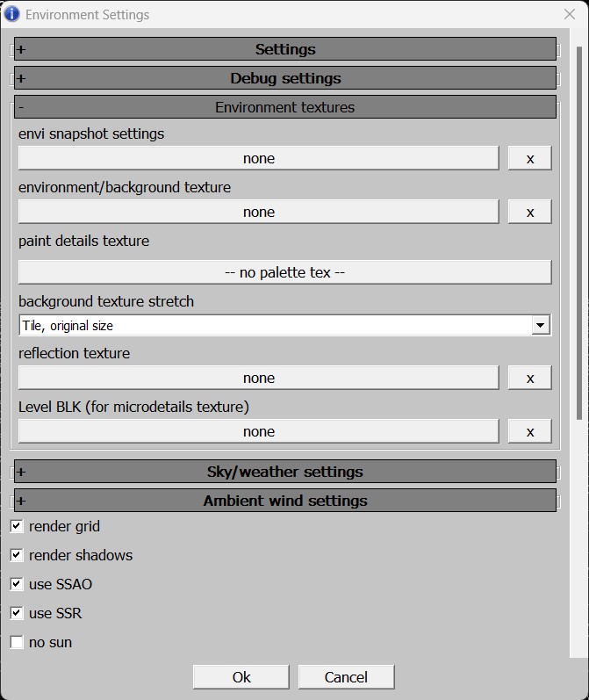Enable the no sun checkbox

(x=17, y=642)
